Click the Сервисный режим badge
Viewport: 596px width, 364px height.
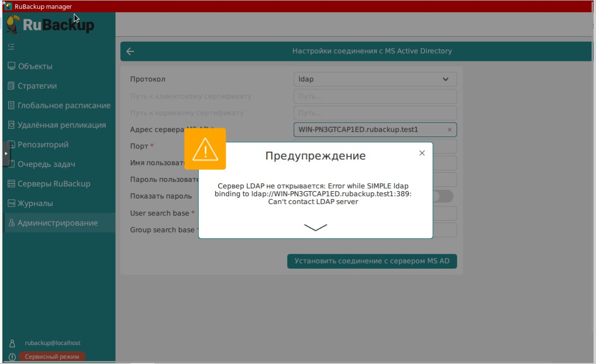click(x=52, y=357)
